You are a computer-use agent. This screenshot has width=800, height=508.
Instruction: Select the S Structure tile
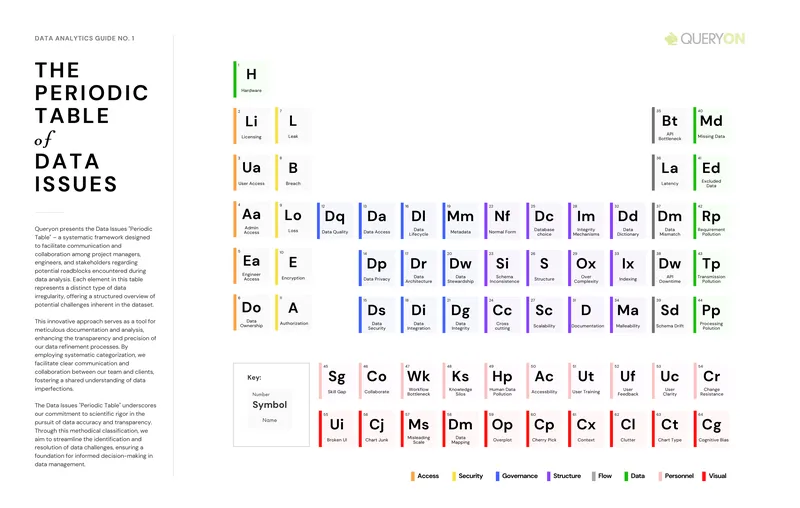point(544,268)
